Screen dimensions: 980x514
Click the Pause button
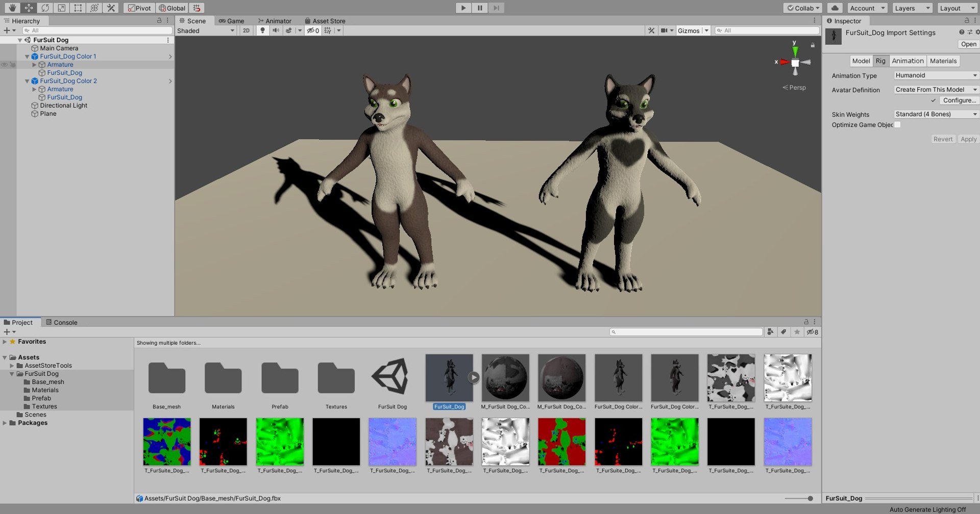point(480,8)
